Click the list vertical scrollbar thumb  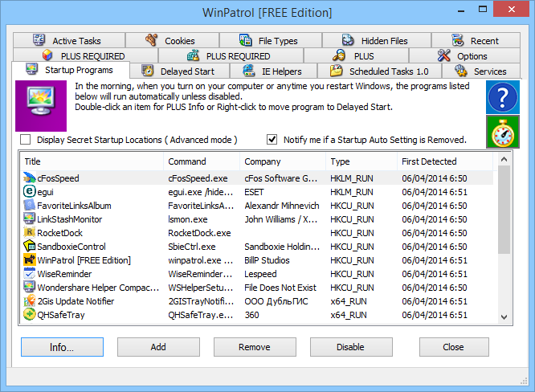click(504, 210)
